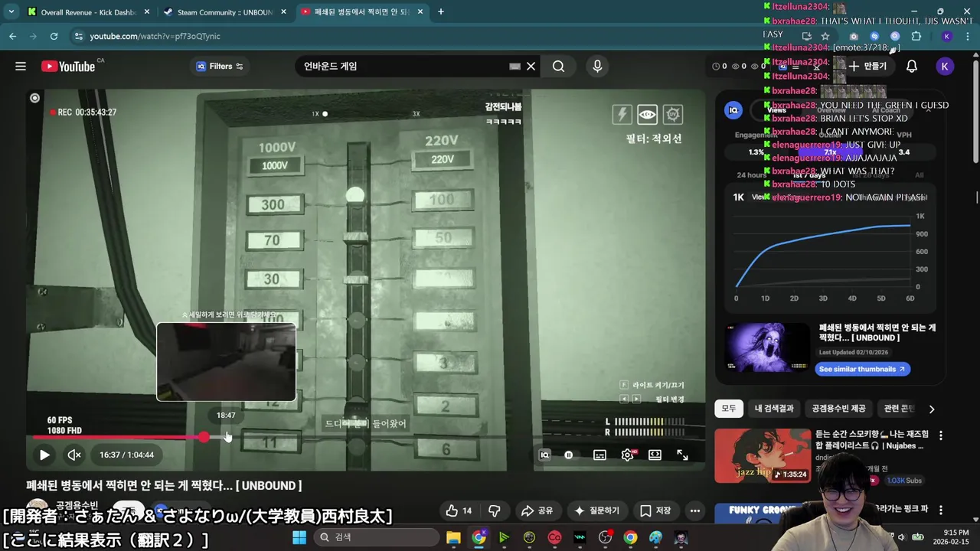Select the 24 hours range in vidIQ
This screenshot has width=980, height=551.
tap(752, 174)
